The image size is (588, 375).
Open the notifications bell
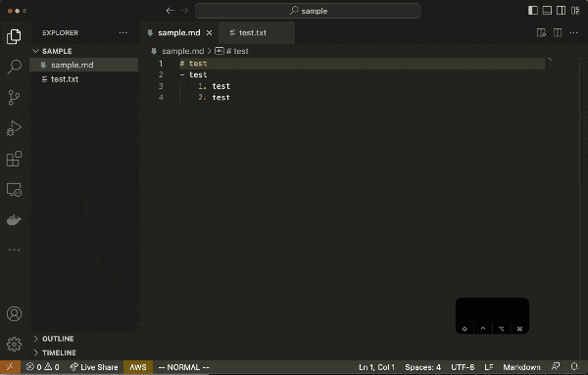[574, 367]
